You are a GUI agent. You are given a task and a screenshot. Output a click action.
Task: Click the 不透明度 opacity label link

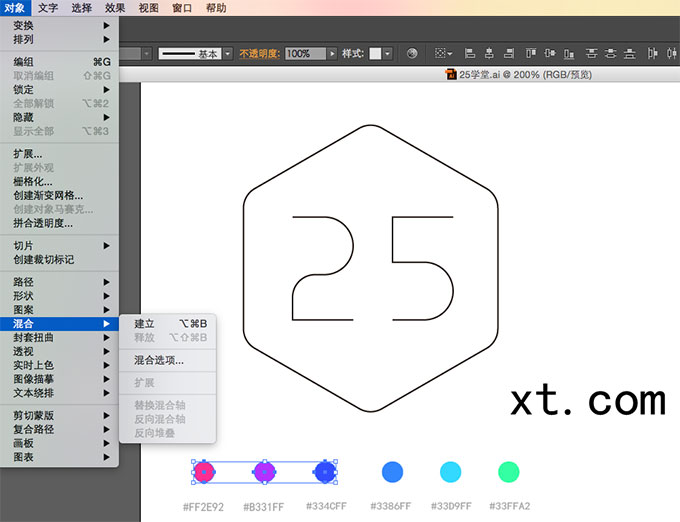259,53
